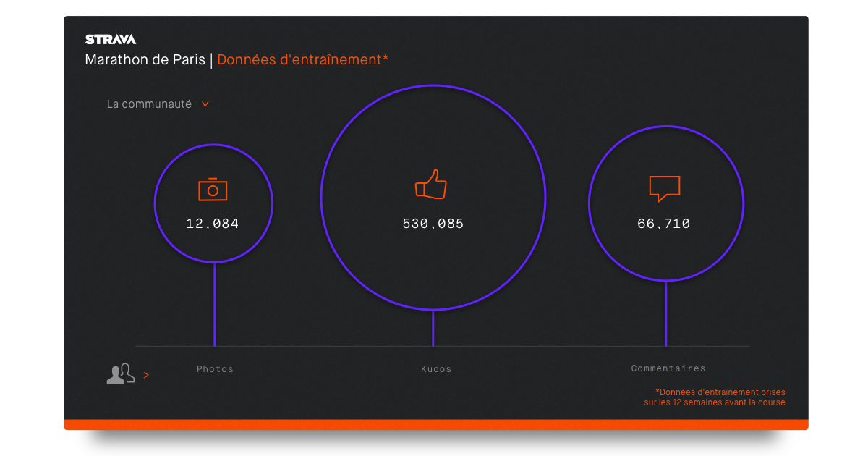Select the community people icon

[x=120, y=373]
